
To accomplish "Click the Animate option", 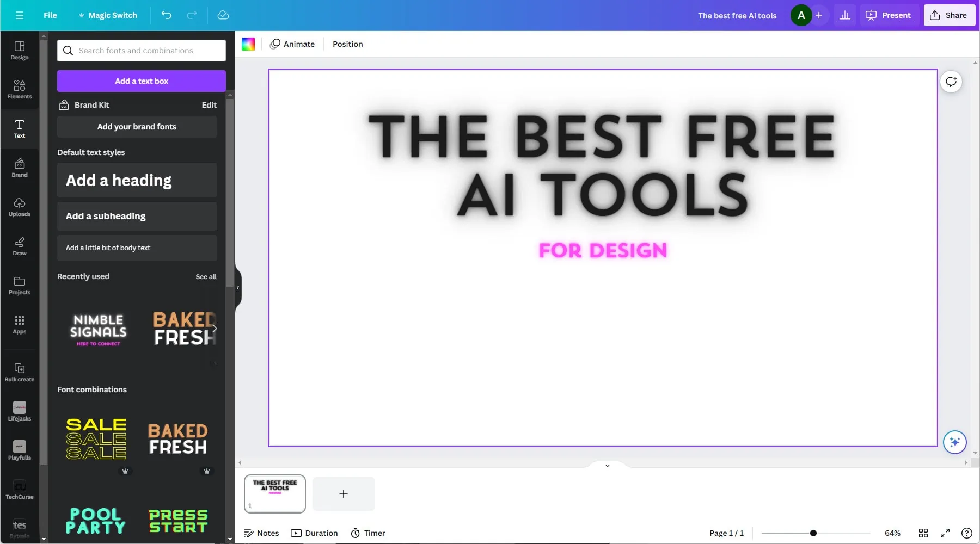I will 292,44.
